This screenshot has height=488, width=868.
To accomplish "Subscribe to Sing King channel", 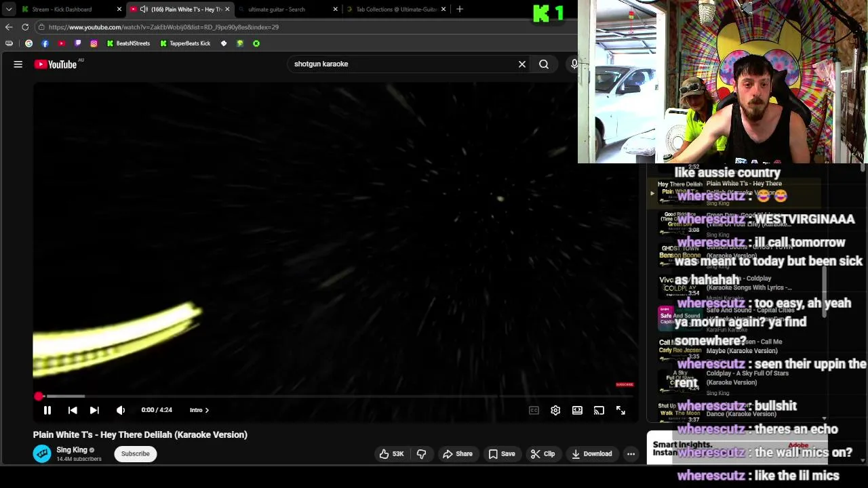I will tap(136, 453).
